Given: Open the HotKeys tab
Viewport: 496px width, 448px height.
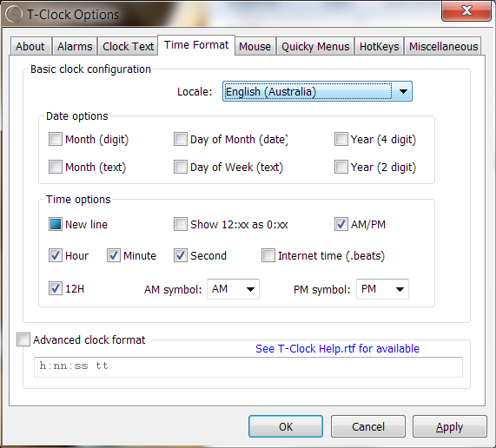Looking at the screenshot, I should 379,47.
